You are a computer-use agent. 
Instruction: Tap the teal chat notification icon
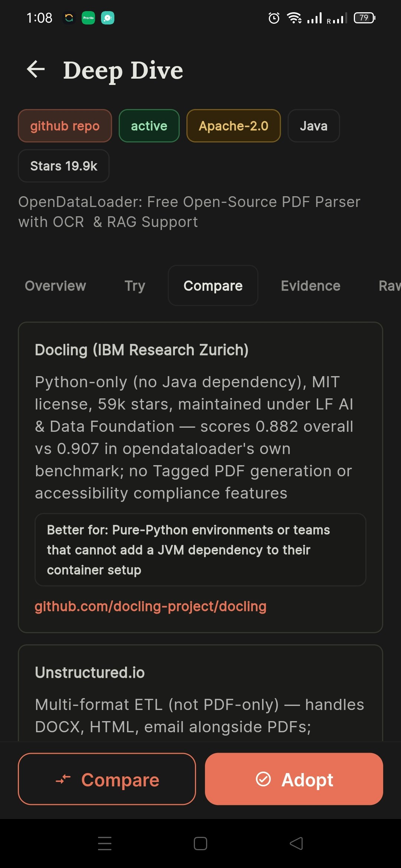(x=108, y=18)
